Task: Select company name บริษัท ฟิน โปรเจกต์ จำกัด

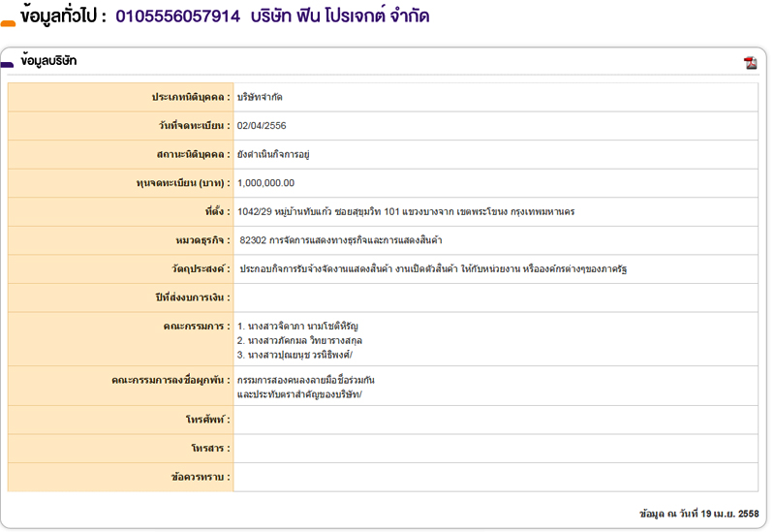Action: [340, 16]
